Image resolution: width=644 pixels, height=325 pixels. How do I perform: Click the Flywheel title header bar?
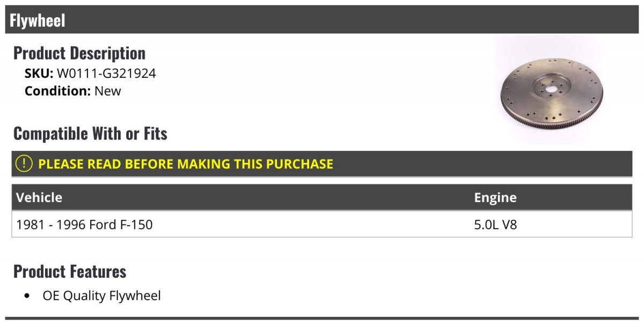[x=322, y=20]
